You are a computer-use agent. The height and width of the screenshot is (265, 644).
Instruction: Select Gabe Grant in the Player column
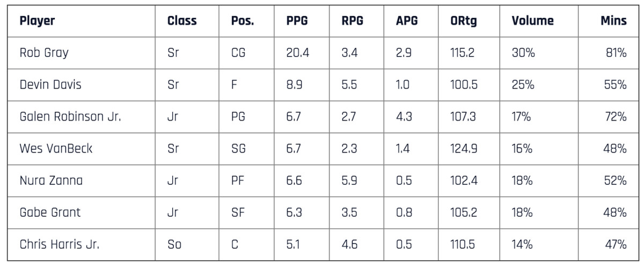[50, 212]
